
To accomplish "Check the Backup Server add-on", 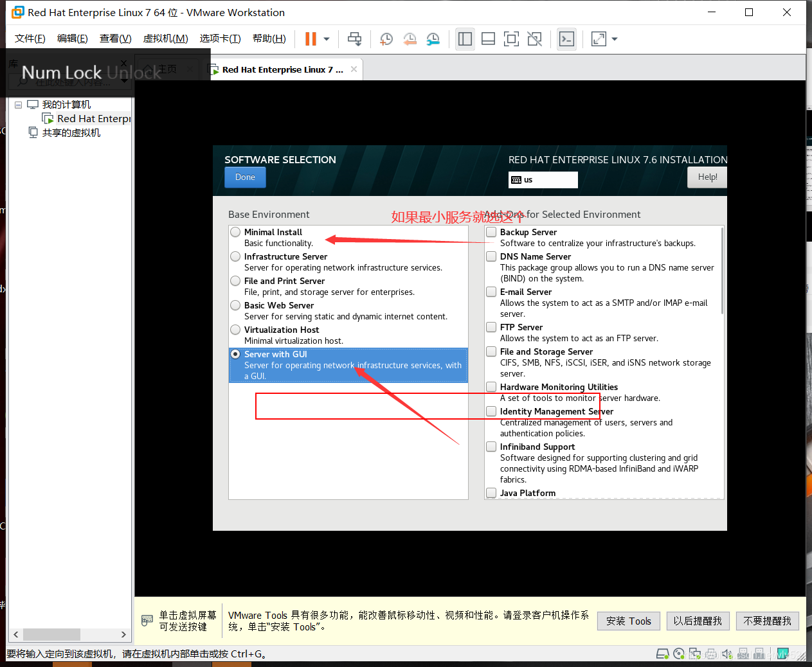I will pyautogui.click(x=491, y=232).
